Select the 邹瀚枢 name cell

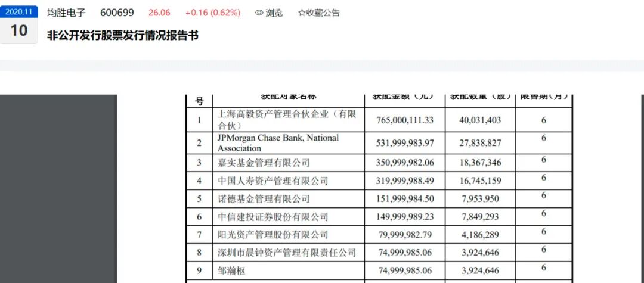point(289,270)
